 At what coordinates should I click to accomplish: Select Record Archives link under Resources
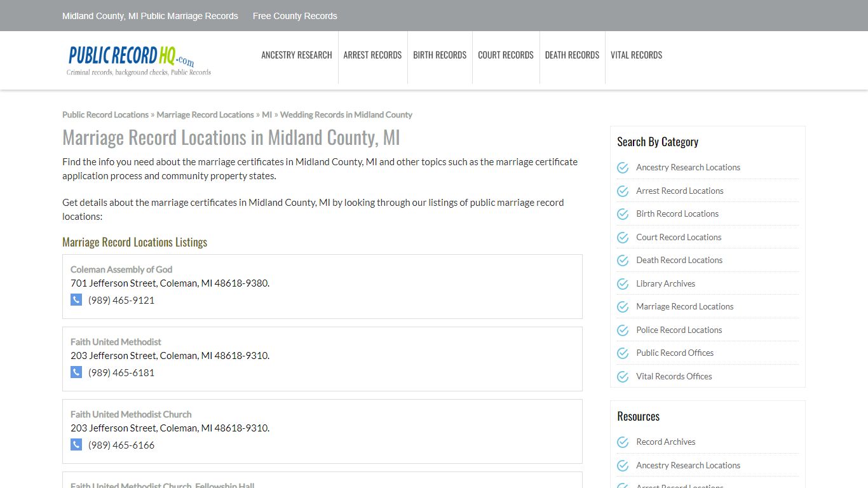(x=666, y=442)
